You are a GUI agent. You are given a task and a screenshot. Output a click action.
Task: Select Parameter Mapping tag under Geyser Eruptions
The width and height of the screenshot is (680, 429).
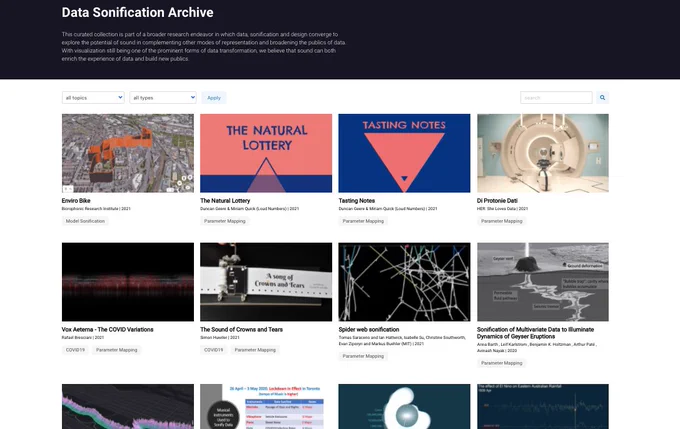pyautogui.click(x=501, y=363)
